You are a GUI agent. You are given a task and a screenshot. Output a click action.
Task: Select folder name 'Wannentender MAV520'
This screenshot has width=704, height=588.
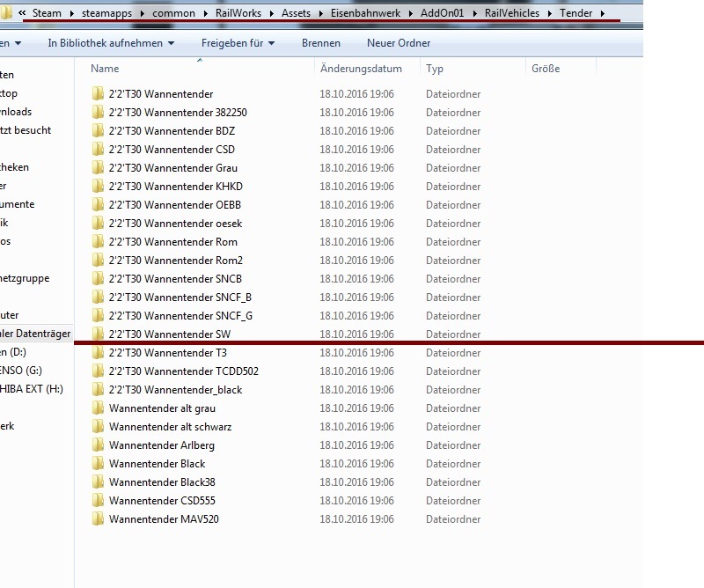(x=164, y=518)
